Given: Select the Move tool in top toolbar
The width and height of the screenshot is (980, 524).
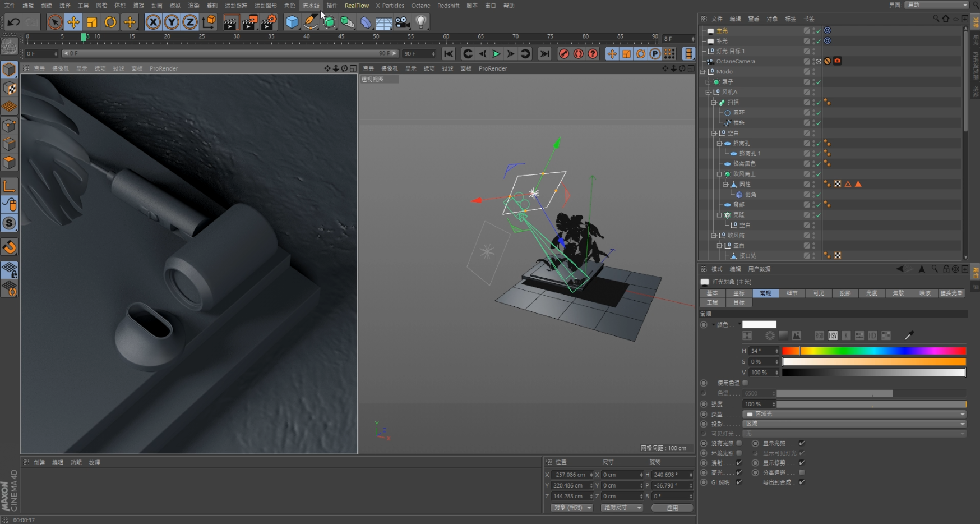Looking at the screenshot, I should click(73, 22).
